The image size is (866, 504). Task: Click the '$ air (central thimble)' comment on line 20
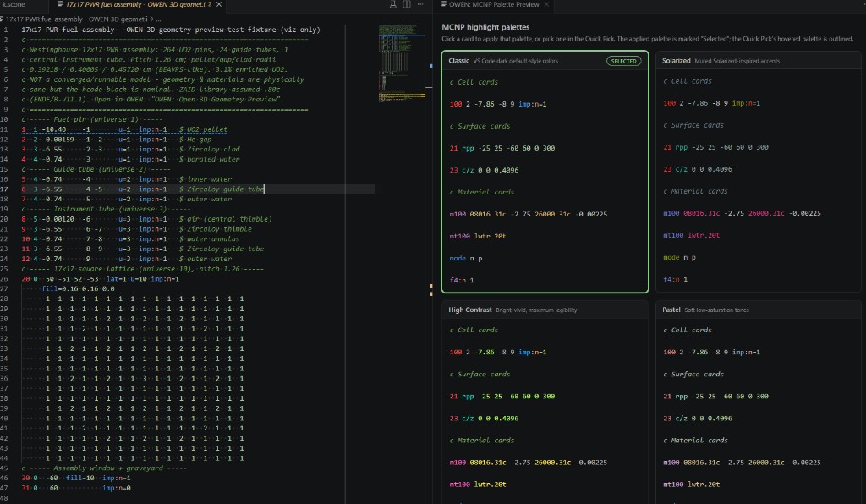click(225, 219)
